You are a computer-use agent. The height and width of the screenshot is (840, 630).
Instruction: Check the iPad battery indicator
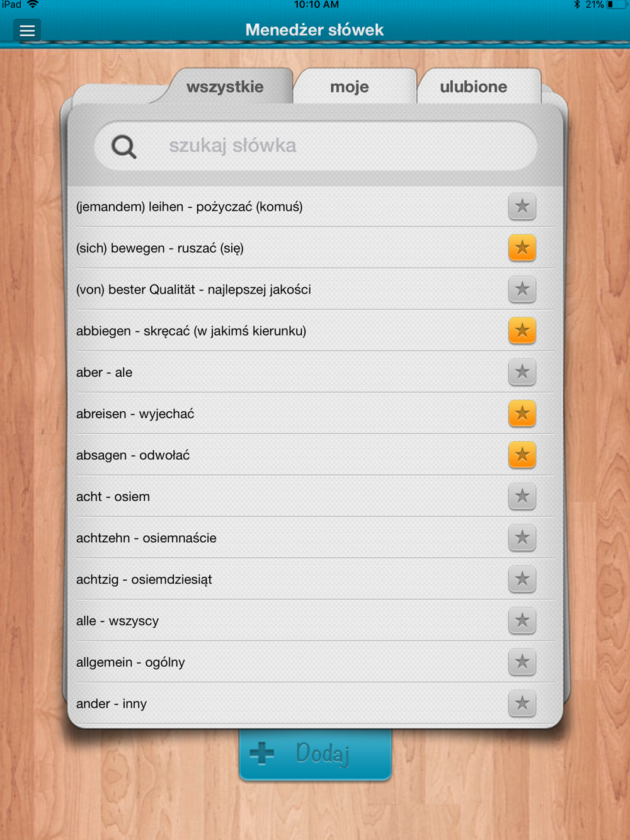(x=617, y=4)
